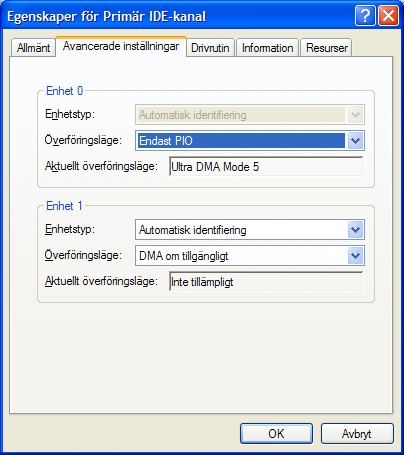Click Enhet 1 Automatisk identifiering combo box
404x455 pixels.
coord(250,230)
